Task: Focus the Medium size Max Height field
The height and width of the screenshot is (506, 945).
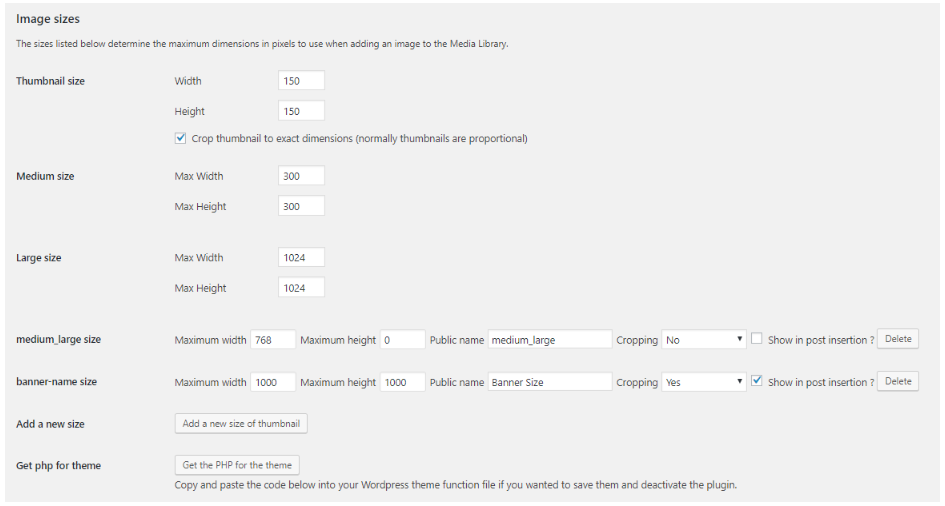Action: click(x=301, y=206)
